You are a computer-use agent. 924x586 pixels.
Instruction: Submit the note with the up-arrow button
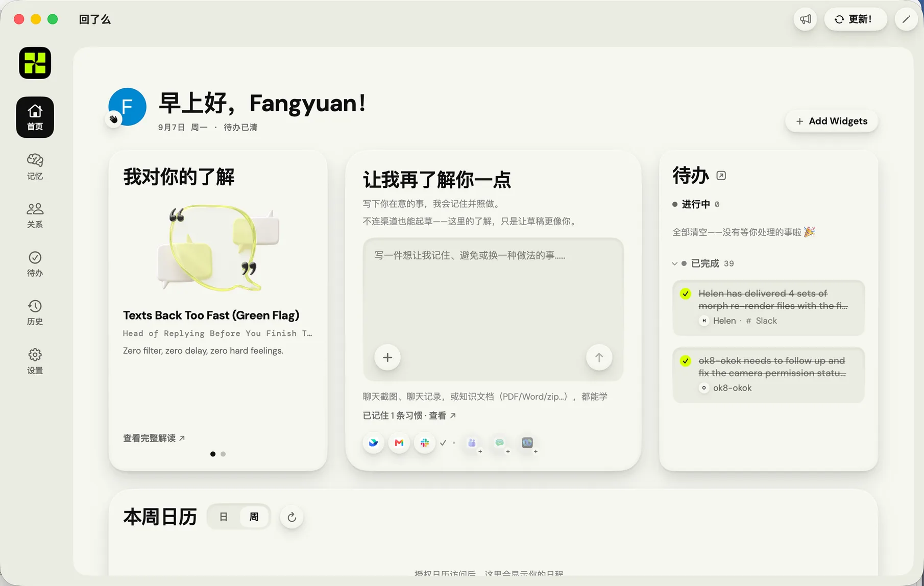pyautogui.click(x=599, y=357)
